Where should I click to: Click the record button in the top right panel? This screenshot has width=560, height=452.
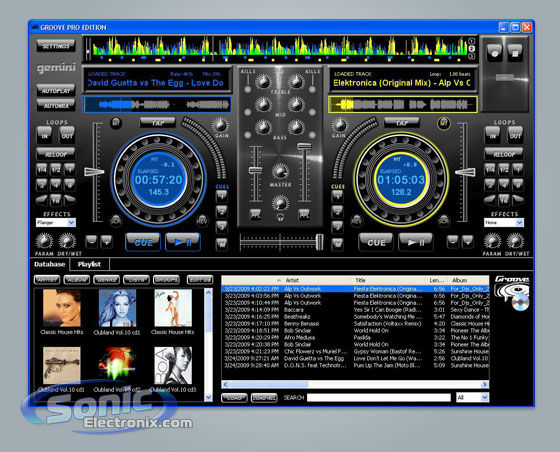pos(494,53)
